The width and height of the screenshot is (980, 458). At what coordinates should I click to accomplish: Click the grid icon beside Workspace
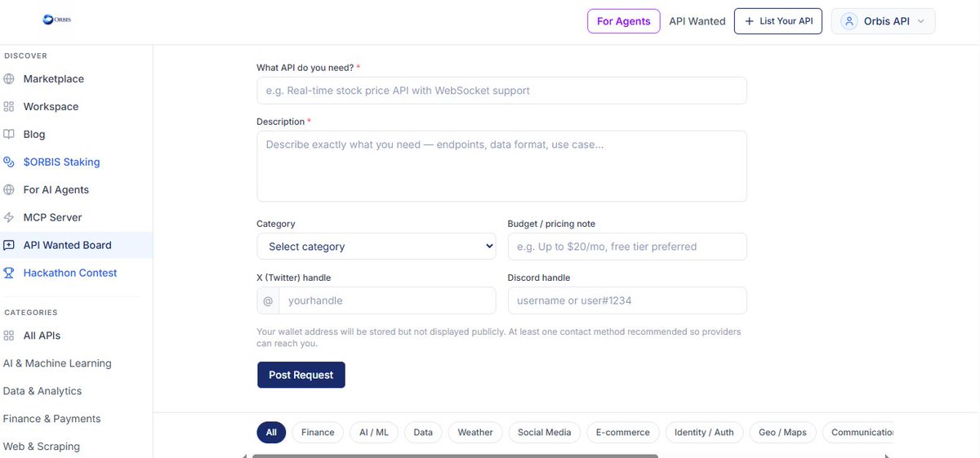[9, 107]
